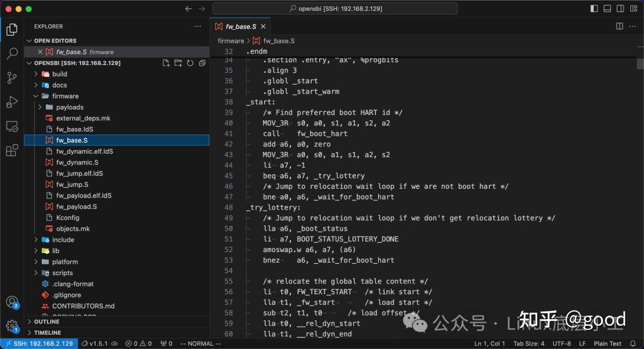Viewport: 644px width, 349px height.
Task: Collapse all folders in Explorer
Action: tap(202, 63)
